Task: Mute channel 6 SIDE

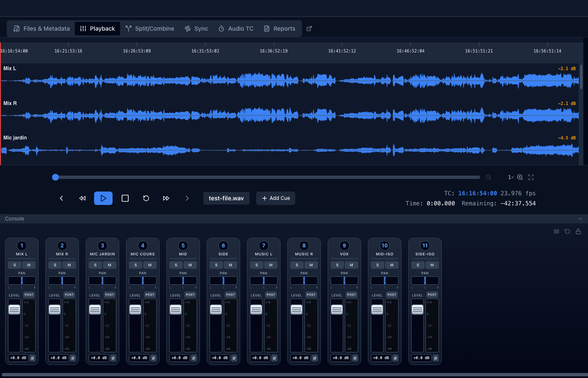Action: point(231,265)
